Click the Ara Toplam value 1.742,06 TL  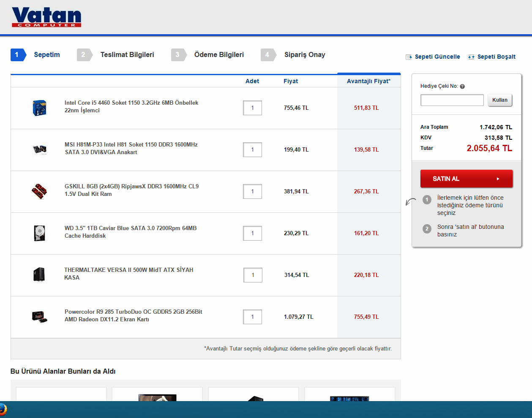(496, 127)
